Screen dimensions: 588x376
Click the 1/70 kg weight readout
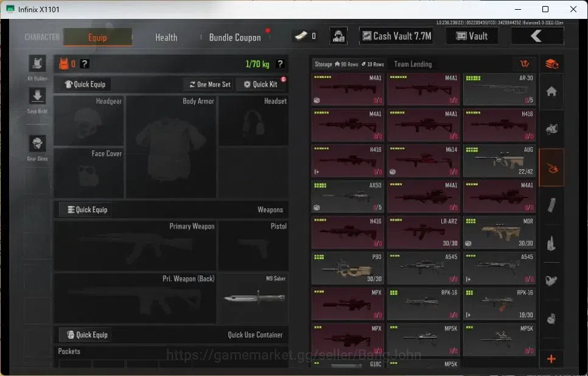click(257, 64)
